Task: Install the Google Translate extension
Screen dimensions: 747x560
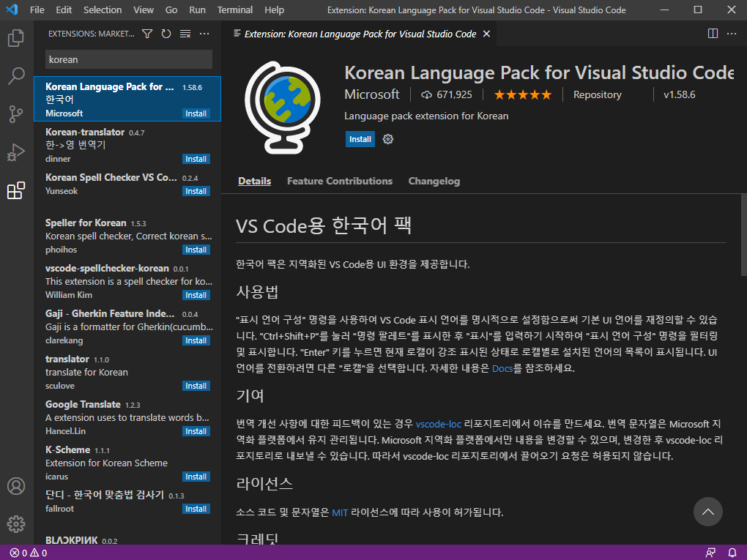Action: click(x=196, y=431)
